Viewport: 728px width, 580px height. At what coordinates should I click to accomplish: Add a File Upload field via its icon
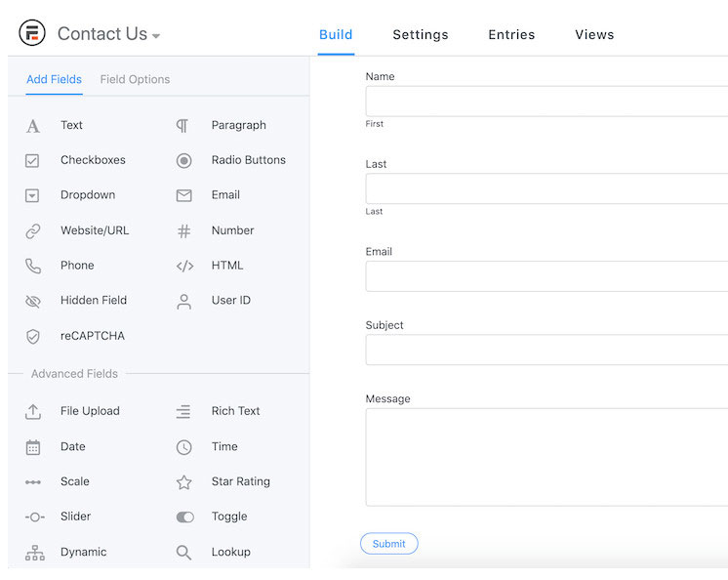tap(33, 412)
